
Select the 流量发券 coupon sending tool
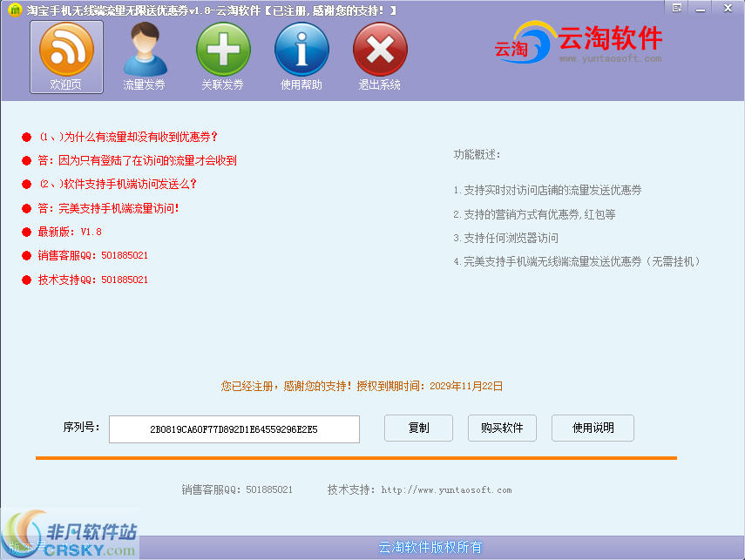pos(145,54)
